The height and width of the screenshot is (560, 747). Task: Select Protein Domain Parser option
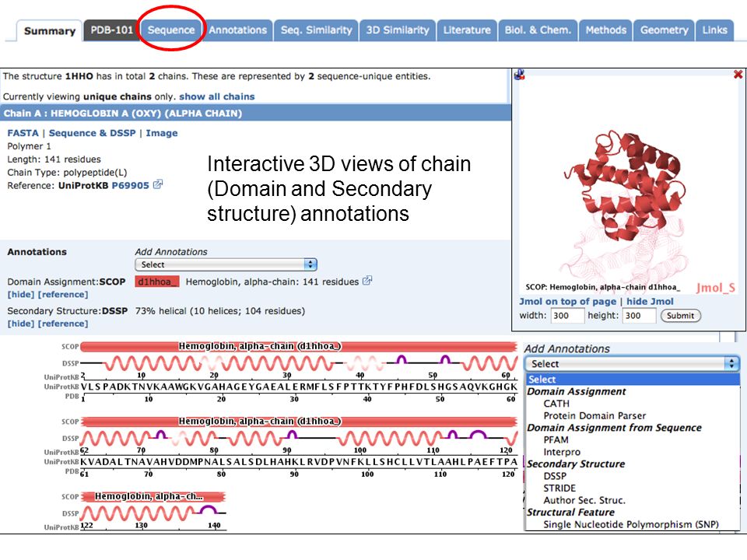coord(594,415)
